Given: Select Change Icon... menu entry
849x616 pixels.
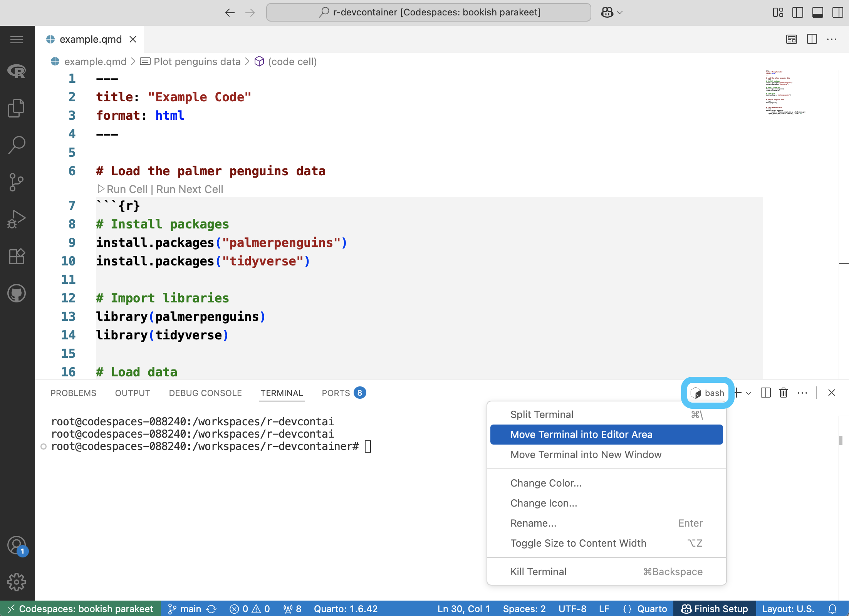Looking at the screenshot, I should (x=606, y=503).
